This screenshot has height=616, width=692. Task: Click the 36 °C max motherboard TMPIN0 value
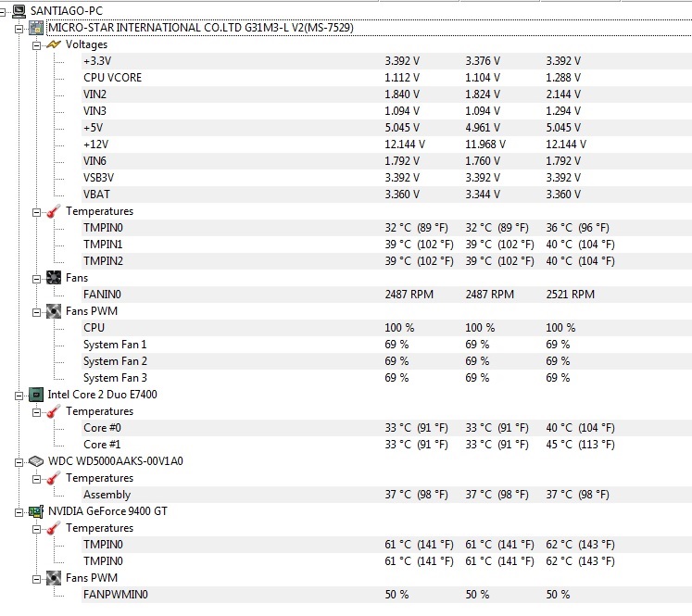[x=577, y=228]
